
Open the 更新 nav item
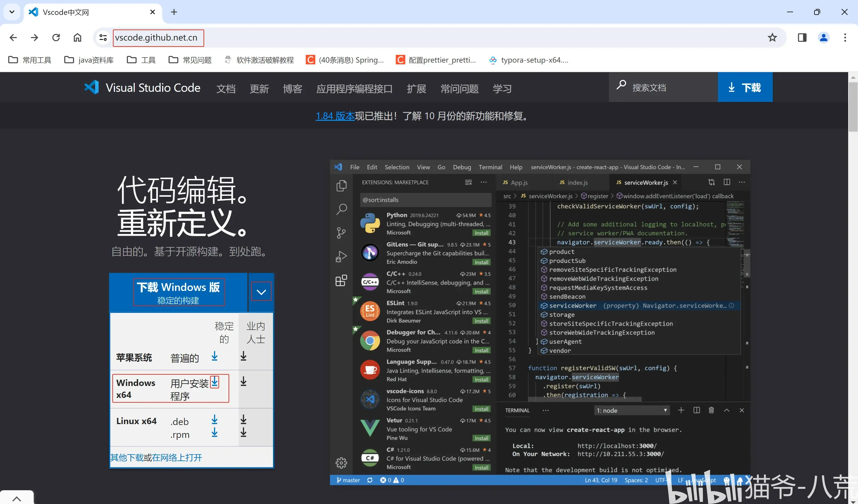[x=260, y=89]
